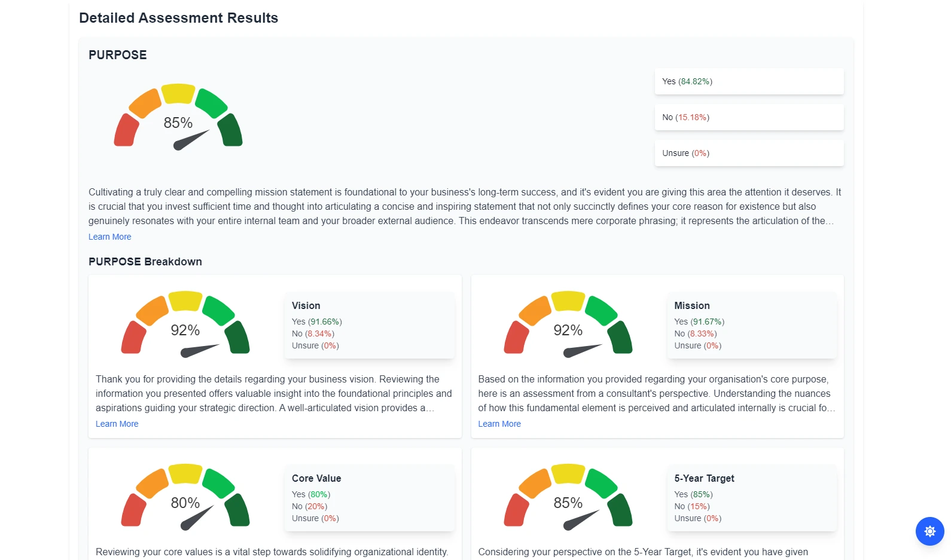Open the blue gear settings button

(x=929, y=531)
